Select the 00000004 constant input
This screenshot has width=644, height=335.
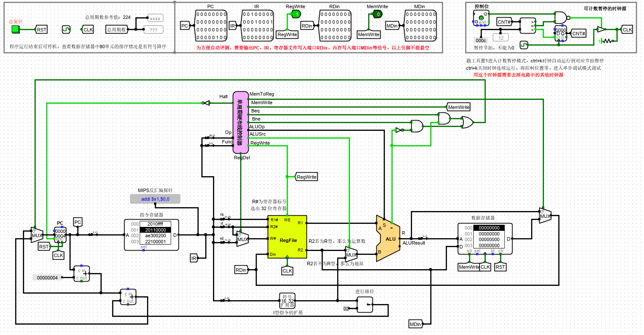click(x=47, y=277)
